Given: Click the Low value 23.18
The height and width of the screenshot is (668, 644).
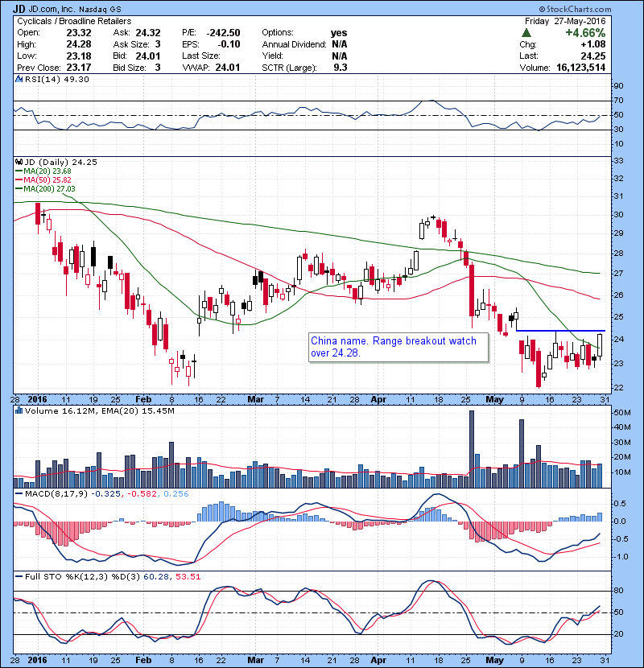Looking at the screenshot, I should (x=79, y=56).
